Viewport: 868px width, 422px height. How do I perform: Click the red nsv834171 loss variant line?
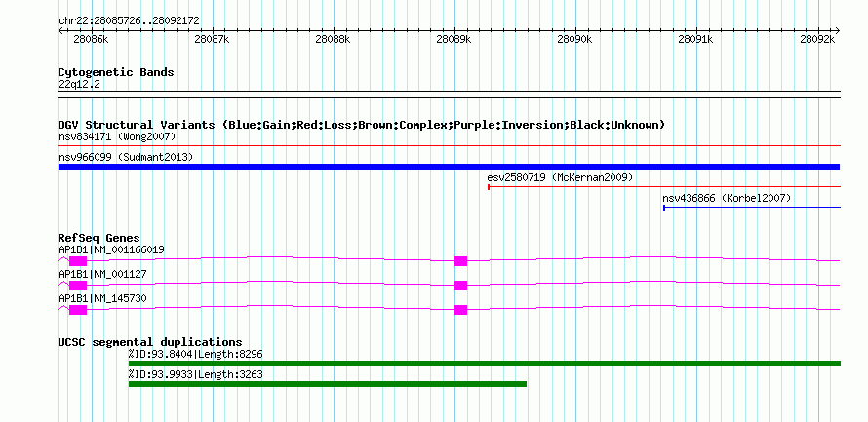coord(450,146)
